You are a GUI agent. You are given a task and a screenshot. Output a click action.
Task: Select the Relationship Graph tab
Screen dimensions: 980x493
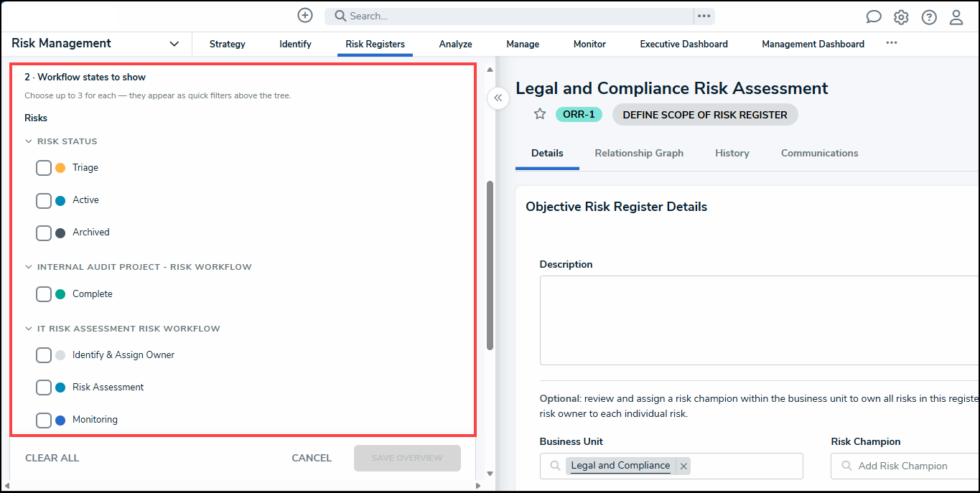(639, 153)
